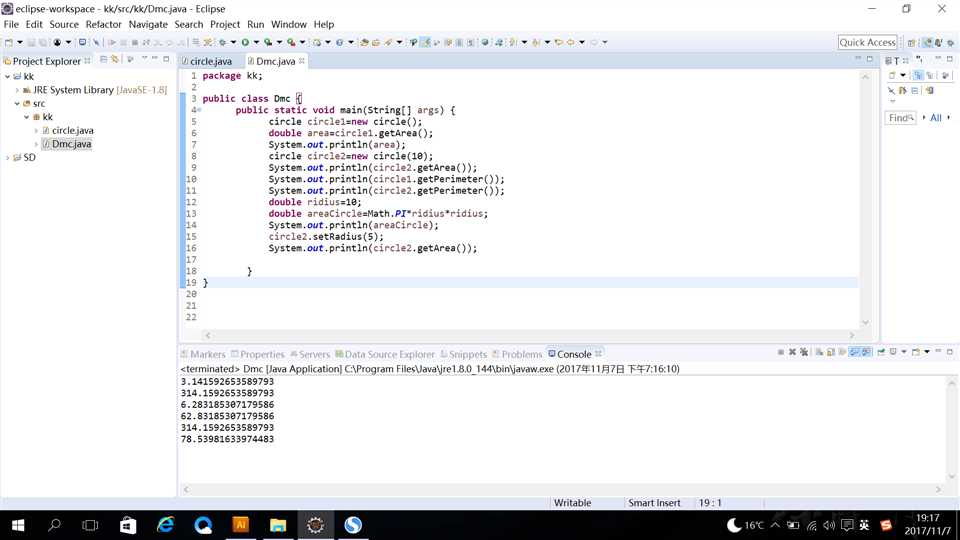Image resolution: width=960 pixels, height=540 pixels.
Task: Toggle Scroll Lock in Console toolbar
Action: click(831, 352)
